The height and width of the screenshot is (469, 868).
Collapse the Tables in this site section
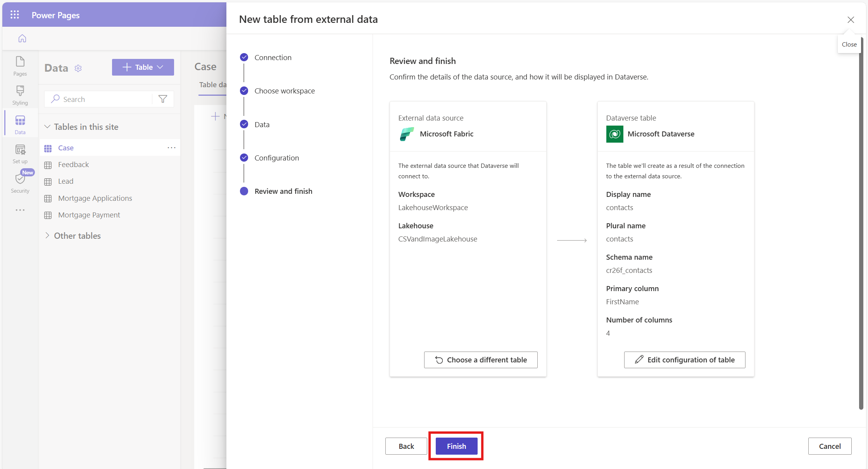point(47,127)
